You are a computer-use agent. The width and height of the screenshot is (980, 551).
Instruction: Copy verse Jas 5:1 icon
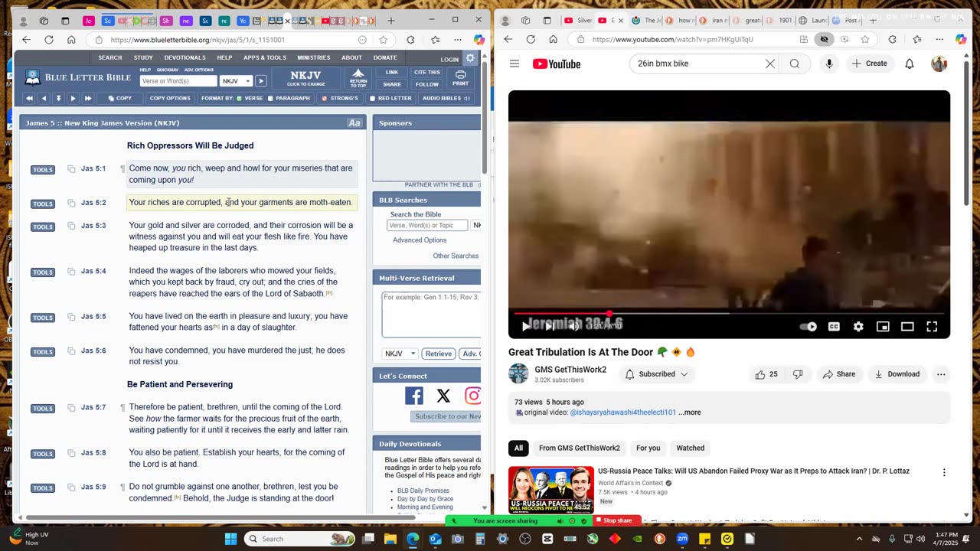point(71,168)
